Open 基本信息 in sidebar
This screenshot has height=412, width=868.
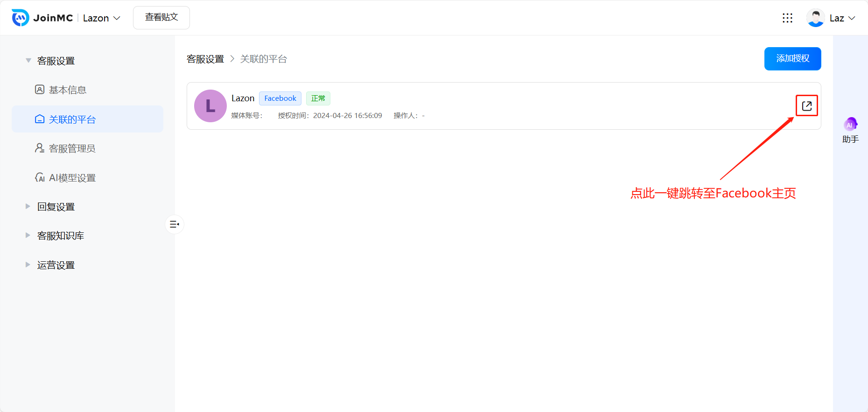point(68,90)
